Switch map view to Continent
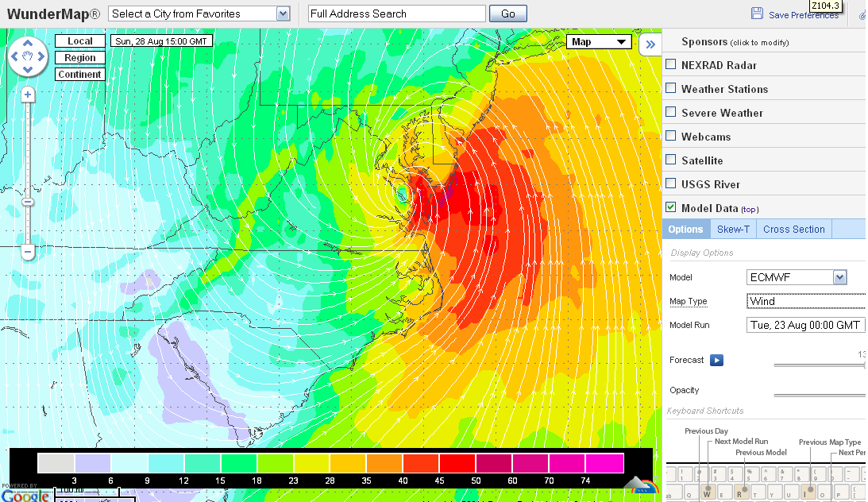This screenshot has height=502, width=868. pos(79,74)
